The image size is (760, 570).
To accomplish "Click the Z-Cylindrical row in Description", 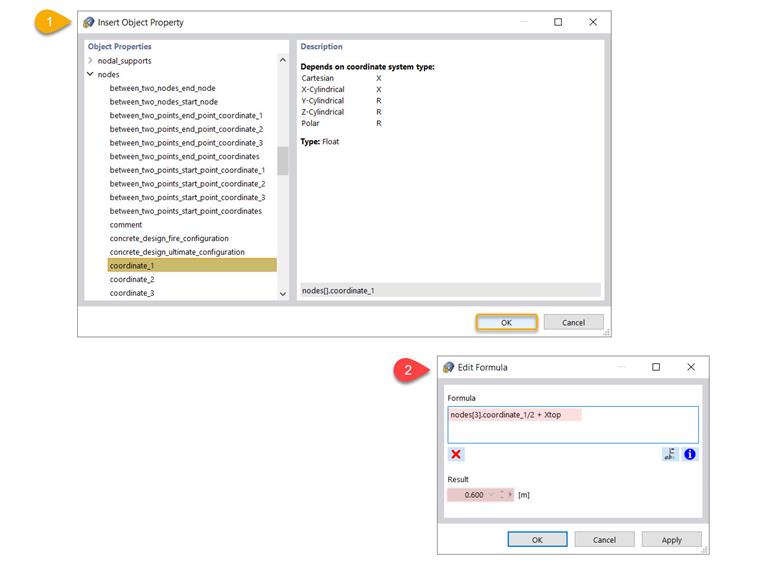I will (x=341, y=111).
